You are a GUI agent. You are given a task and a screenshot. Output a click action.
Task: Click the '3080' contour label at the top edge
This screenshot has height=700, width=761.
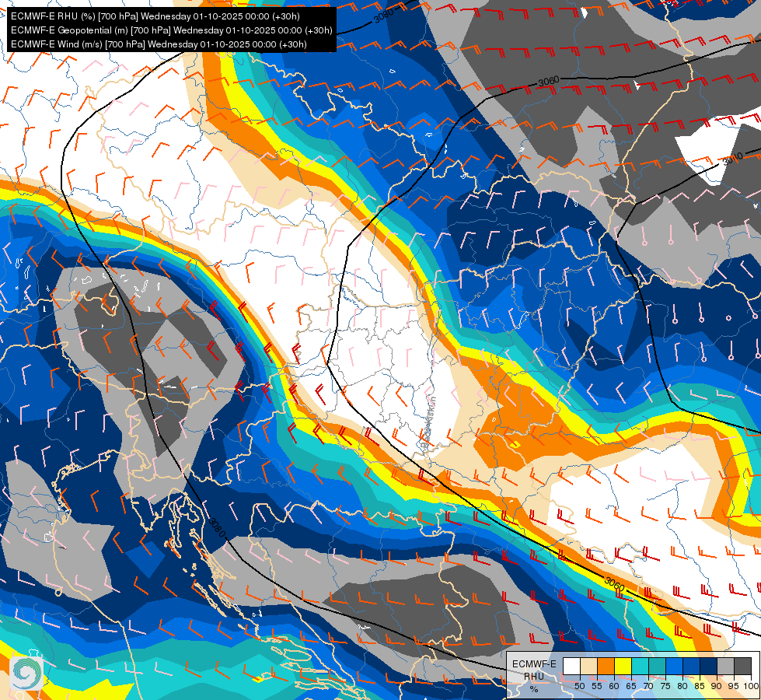click(384, 16)
